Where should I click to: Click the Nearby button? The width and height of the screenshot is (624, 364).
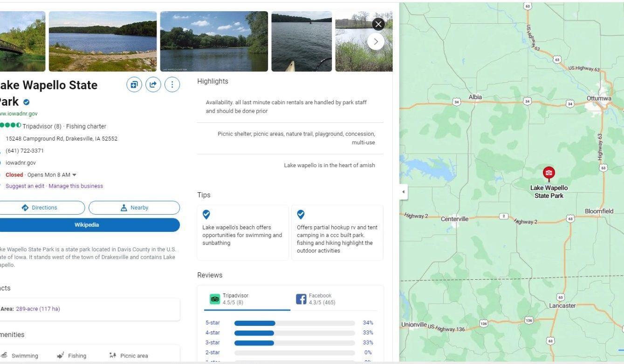point(134,208)
